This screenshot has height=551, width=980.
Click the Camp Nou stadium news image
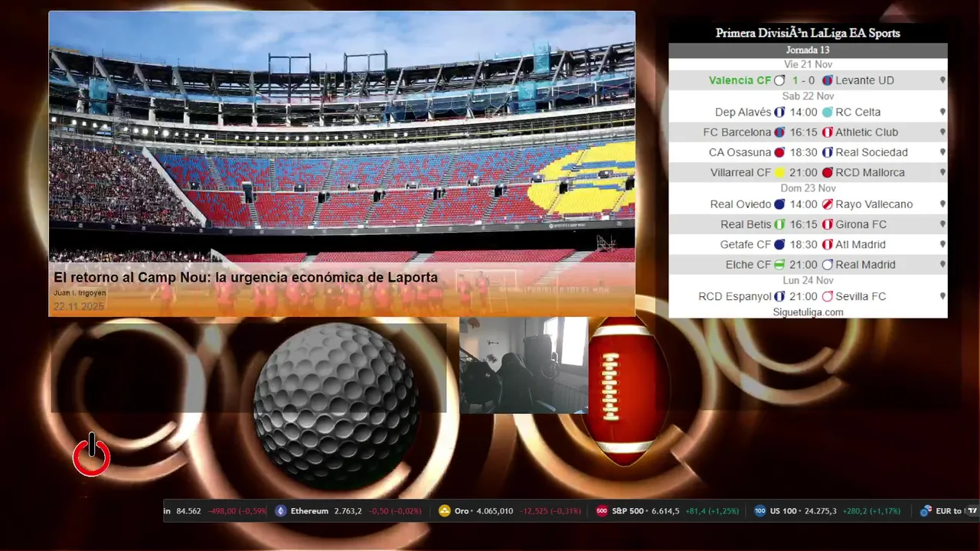(341, 163)
